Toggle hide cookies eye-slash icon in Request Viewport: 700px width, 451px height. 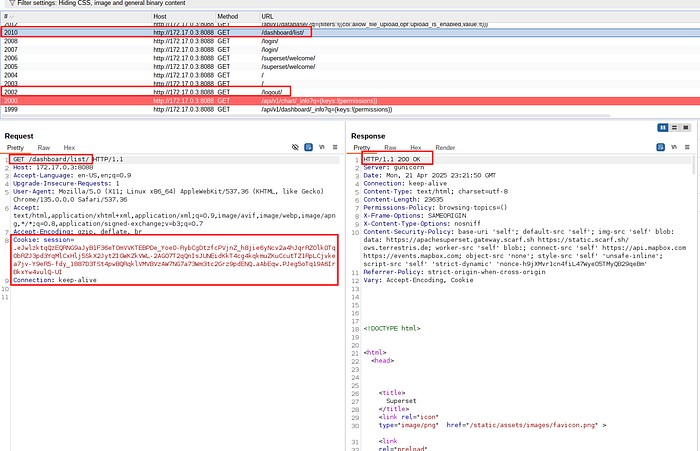point(295,147)
